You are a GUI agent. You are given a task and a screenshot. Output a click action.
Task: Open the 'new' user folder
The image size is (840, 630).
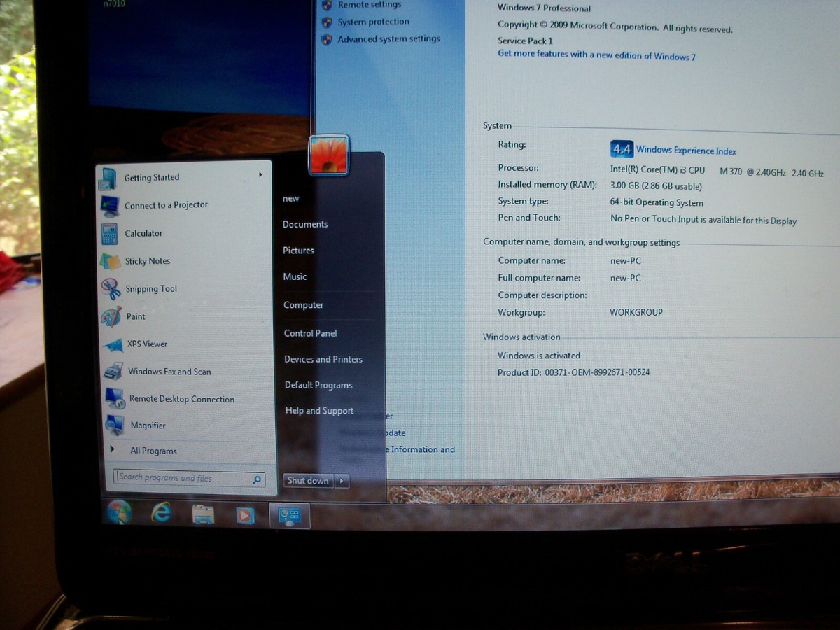291,199
